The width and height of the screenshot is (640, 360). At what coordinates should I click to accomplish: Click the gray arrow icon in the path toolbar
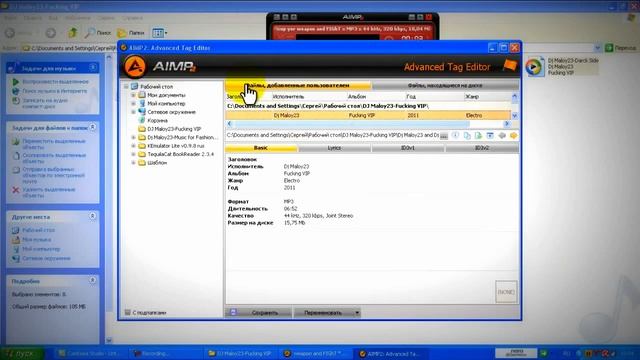502,136
